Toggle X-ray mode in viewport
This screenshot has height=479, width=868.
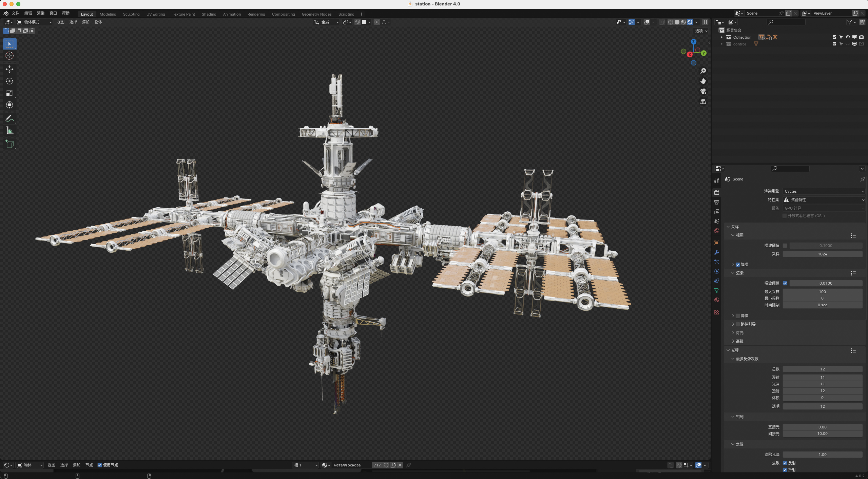[x=662, y=22]
